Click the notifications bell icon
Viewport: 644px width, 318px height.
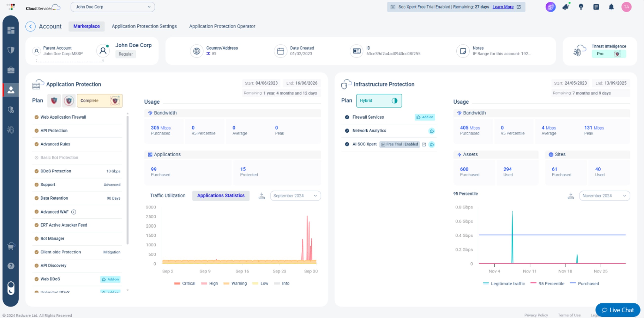tap(611, 7)
